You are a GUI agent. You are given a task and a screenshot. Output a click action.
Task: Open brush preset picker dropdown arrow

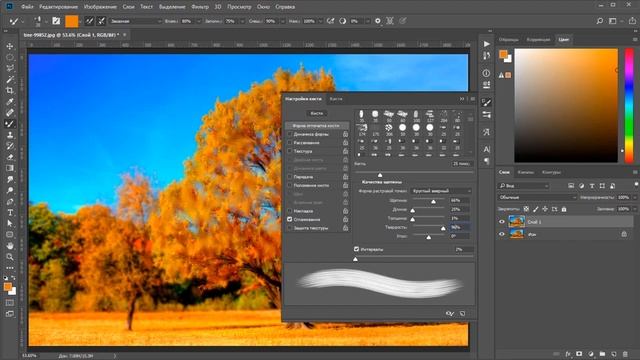pos(46,21)
